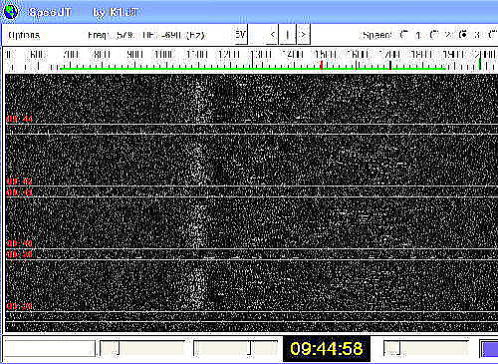Click the red marker on frequency scale
The width and height of the screenshot is (498, 364).
tap(321, 65)
